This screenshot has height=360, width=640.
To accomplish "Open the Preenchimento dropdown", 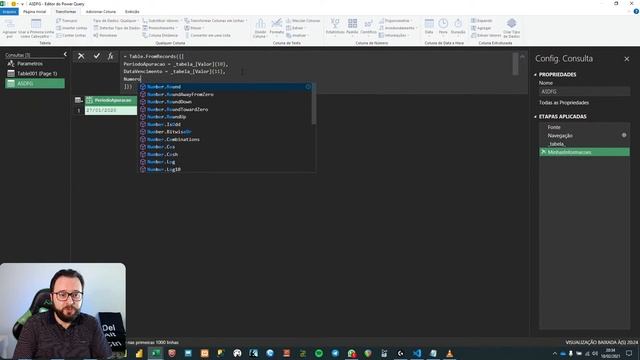I will [x=160, y=28].
